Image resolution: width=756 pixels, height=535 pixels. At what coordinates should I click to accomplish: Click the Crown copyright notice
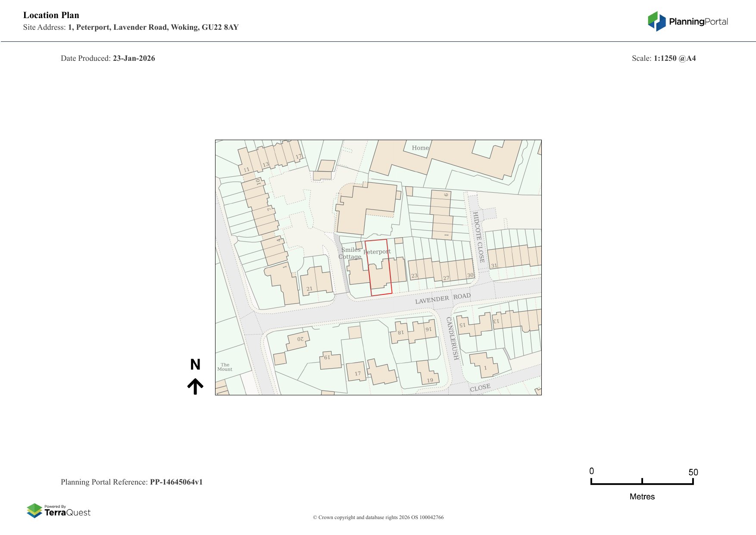(378, 517)
